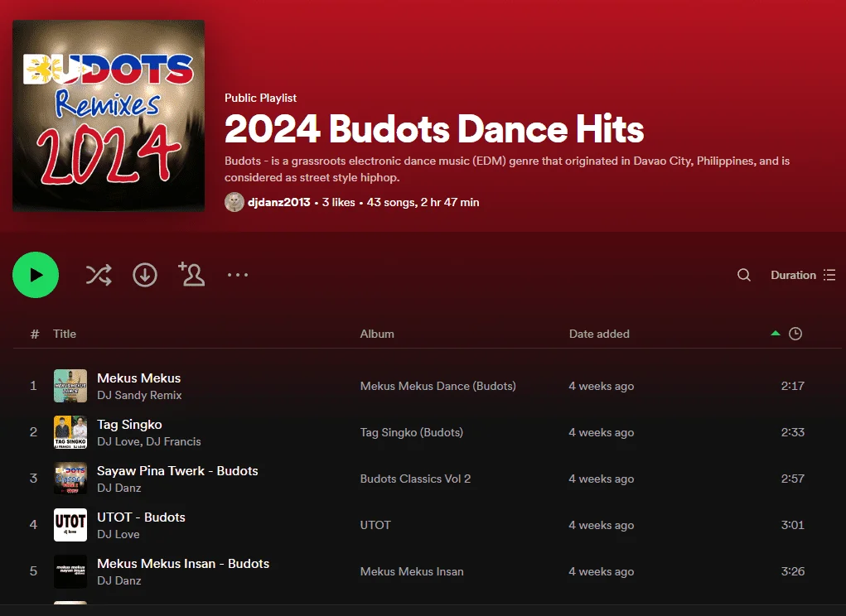Open album Tag Singko (Budots)
This screenshot has height=616, width=846.
(x=412, y=432)
